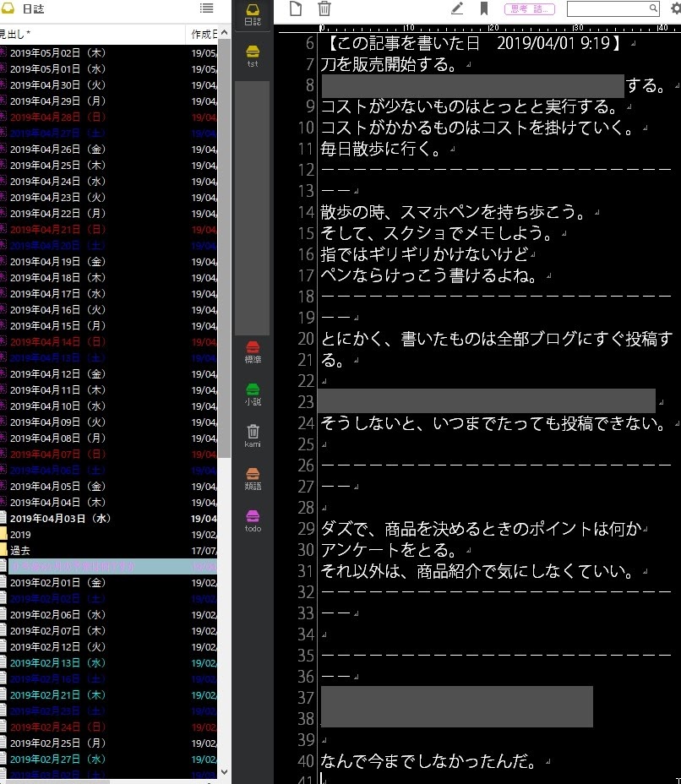Open the kami trash bin
The height and width of the screenshot is (784, 681).
coord(252,434)
